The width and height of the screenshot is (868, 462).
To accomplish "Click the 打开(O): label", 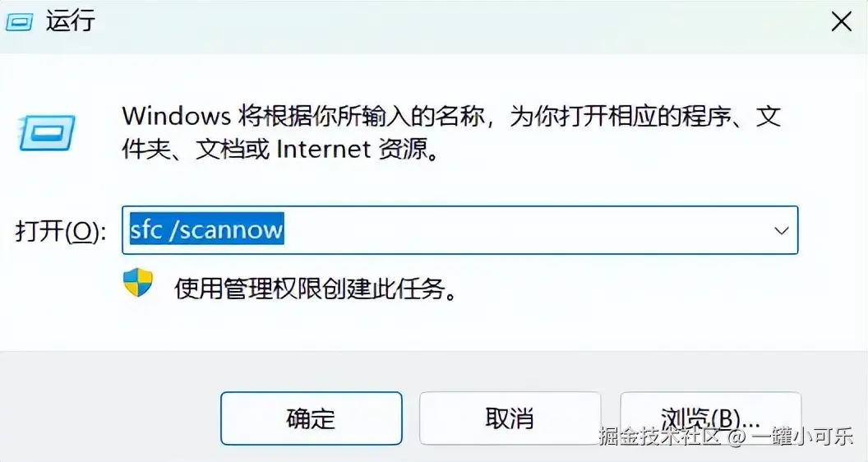I will 60,231.
